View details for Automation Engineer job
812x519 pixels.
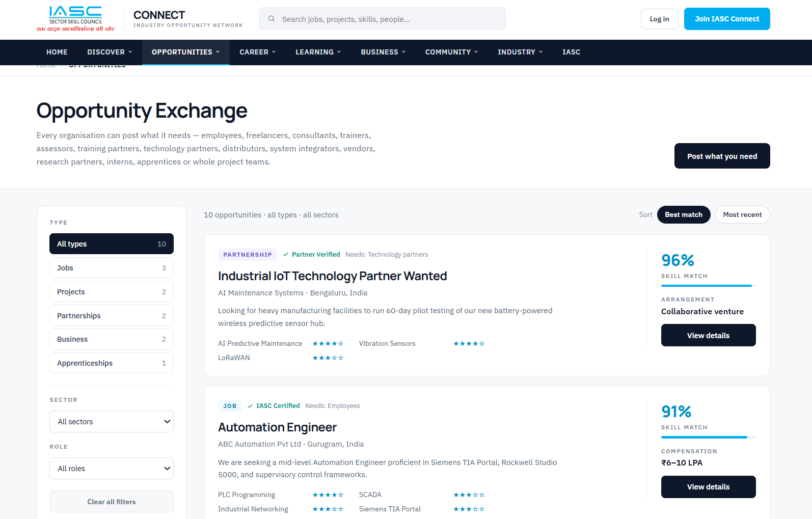coord(708,487)
